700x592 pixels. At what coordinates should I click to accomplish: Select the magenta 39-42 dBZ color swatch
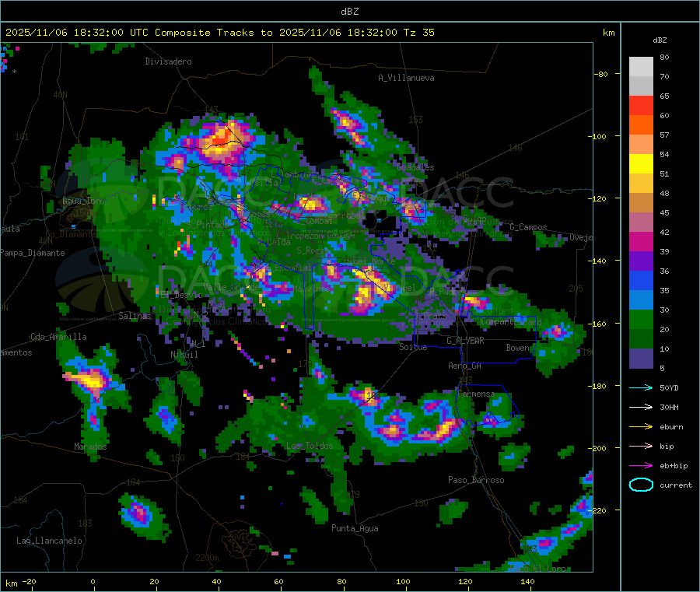pos(641,241)
